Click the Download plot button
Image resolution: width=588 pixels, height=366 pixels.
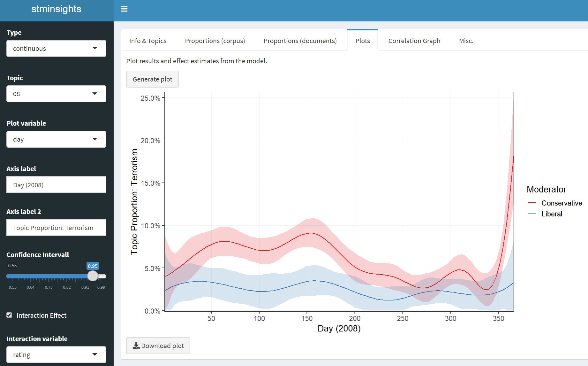tap(158, 346)
